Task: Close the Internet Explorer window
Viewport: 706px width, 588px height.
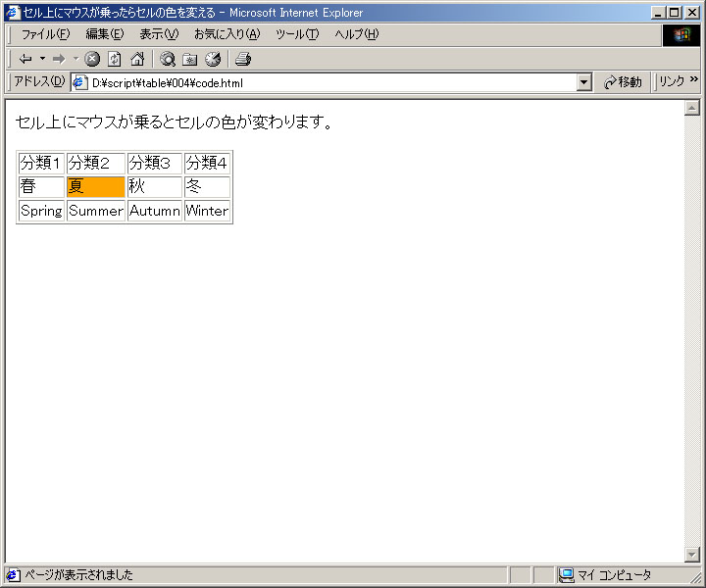Action: click(x=692, y=13)
